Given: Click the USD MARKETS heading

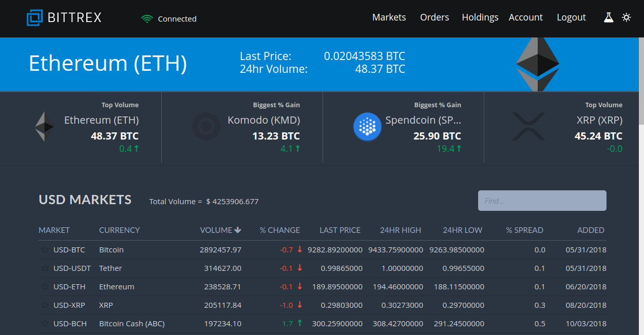Looking at the screenshot, I should point(85,200).
